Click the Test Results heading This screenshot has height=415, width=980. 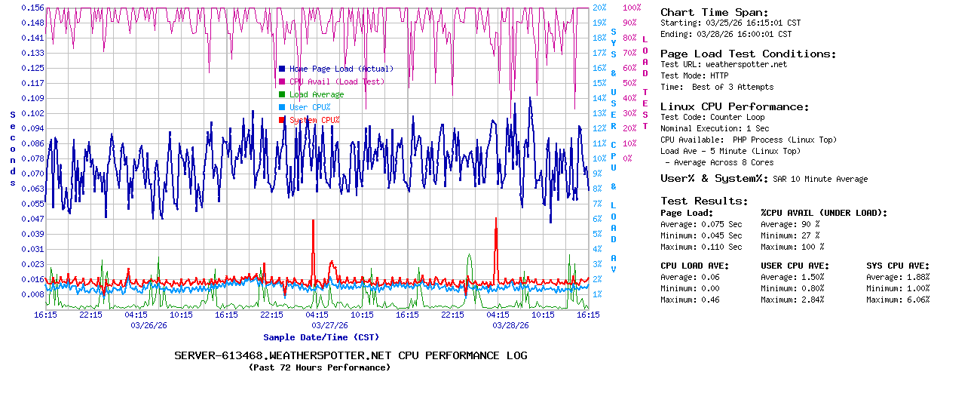[704, 201]
